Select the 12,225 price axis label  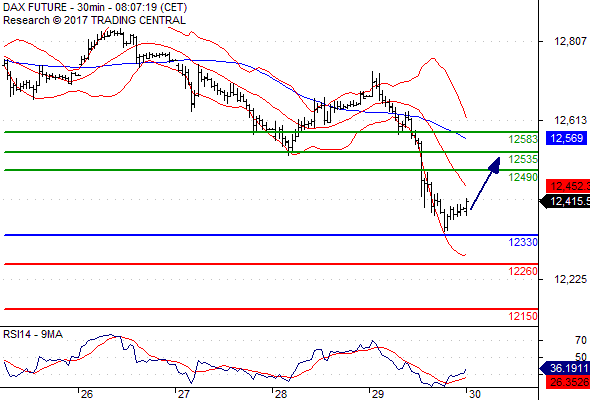pyautogui.click(x=570, y=279)
